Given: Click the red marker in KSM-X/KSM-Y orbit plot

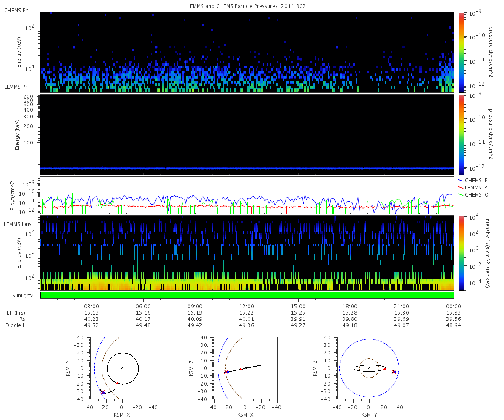Looking at the screenshot, I should [x=117, y=383].
